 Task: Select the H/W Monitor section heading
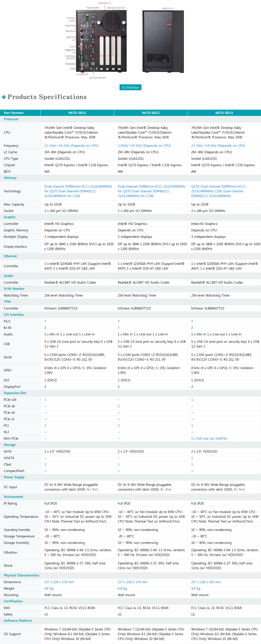click(x=14, y=289)
